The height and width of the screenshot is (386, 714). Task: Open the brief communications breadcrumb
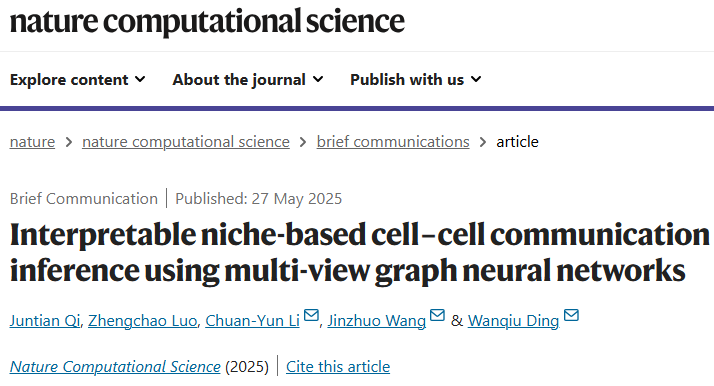point(393,142)
